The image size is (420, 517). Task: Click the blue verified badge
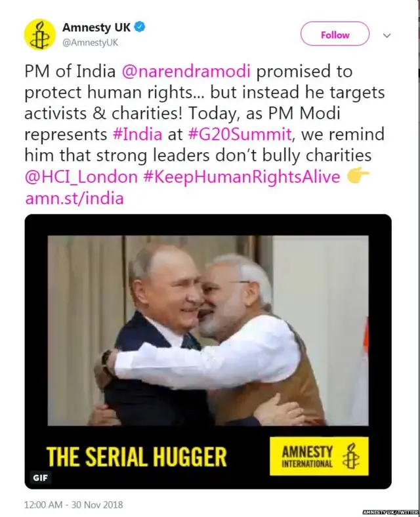141,27
